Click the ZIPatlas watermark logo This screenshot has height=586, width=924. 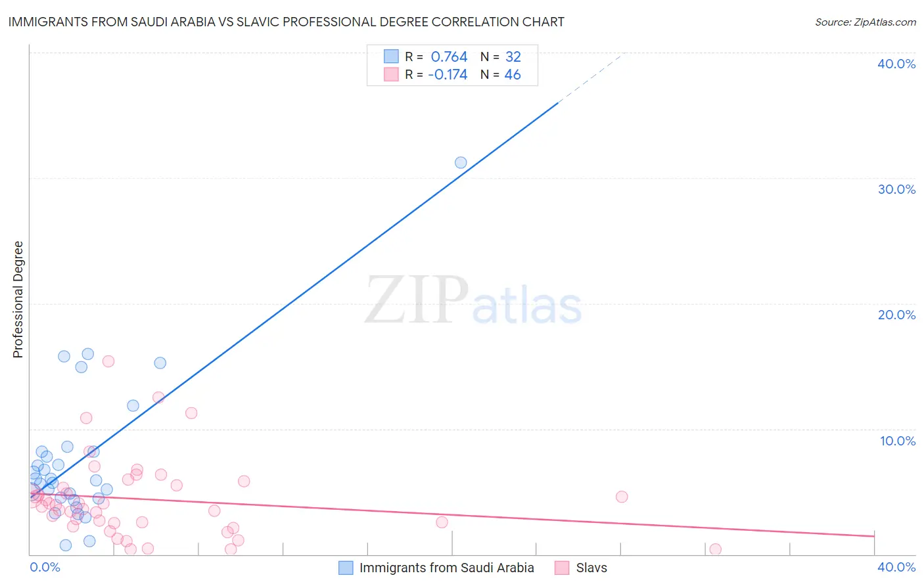[473, 300]
